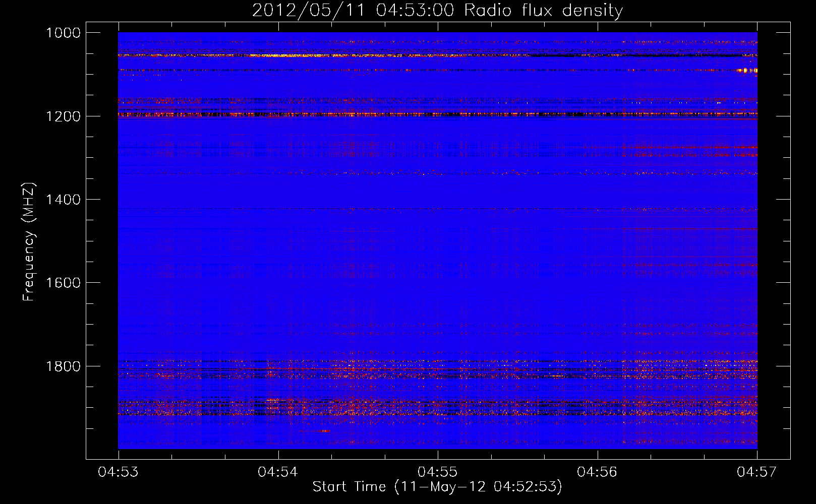Click the 1200 frequency tick label
The width and height of the screenshot is (816, 504).
point(63,116)
